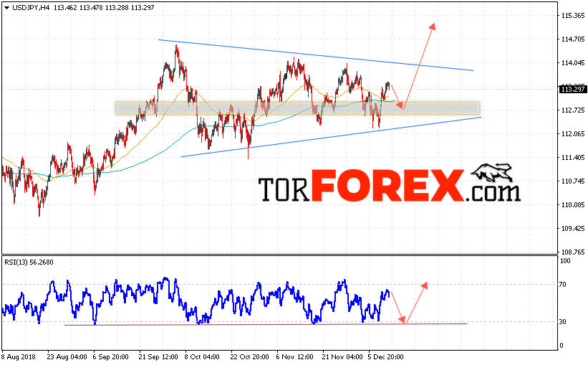Viewport: 588px width, 365px height.
Task: Select the 6 Sep 20:00 time label
Action: [x=110, y=356]
